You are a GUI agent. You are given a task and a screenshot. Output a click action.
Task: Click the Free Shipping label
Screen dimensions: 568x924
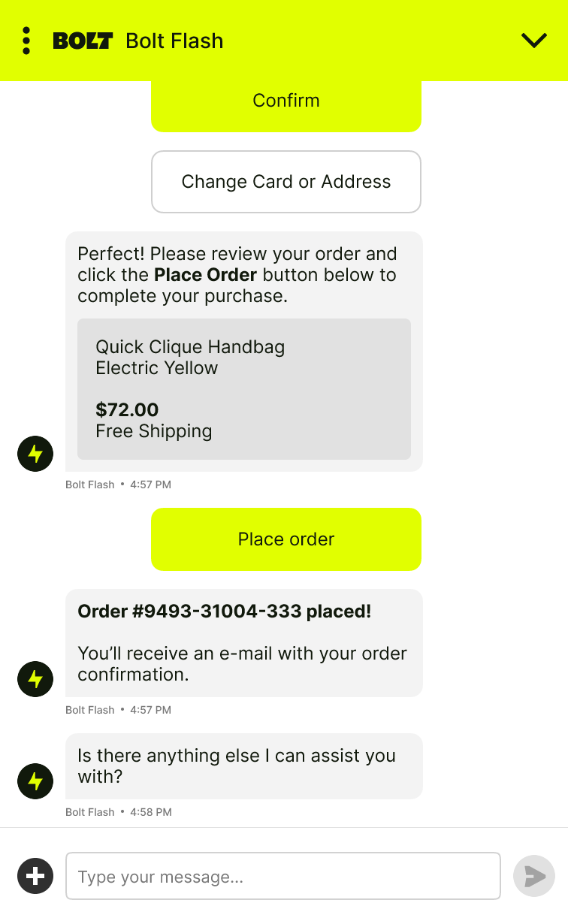153,431
